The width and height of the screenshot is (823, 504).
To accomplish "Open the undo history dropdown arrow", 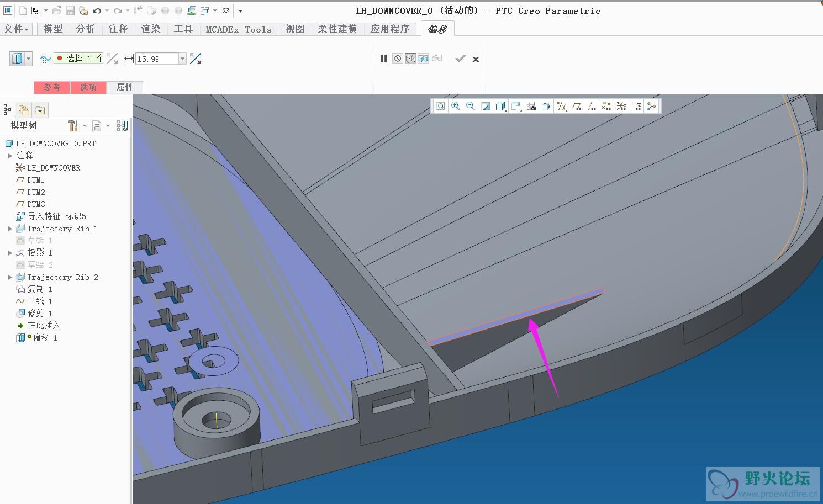I will pyautogui.click(x=107, y=10).
